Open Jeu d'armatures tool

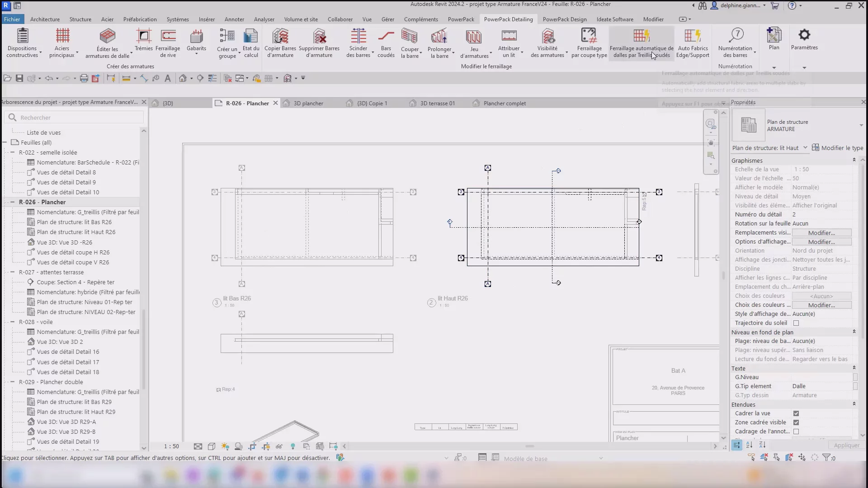(474, 43)
